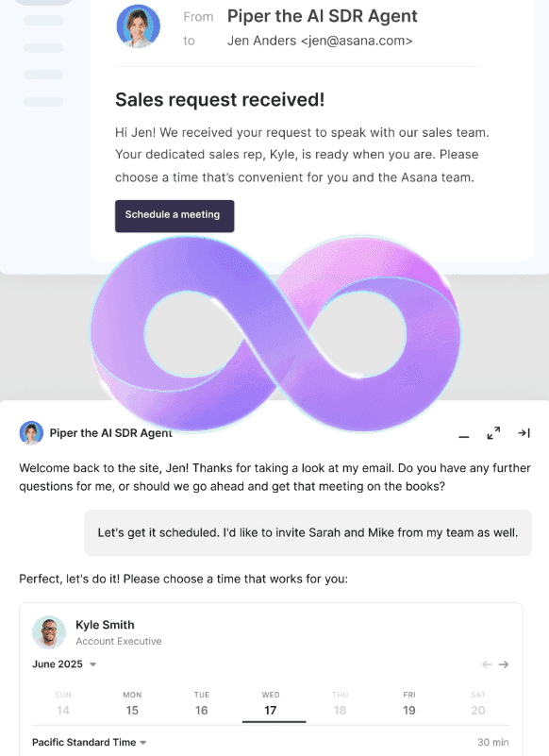Image resolution: width=549 pixels, height=756 pixels.
Task: Go to previous week arrow
Action: pyautogui.click(x=487, y=664)
